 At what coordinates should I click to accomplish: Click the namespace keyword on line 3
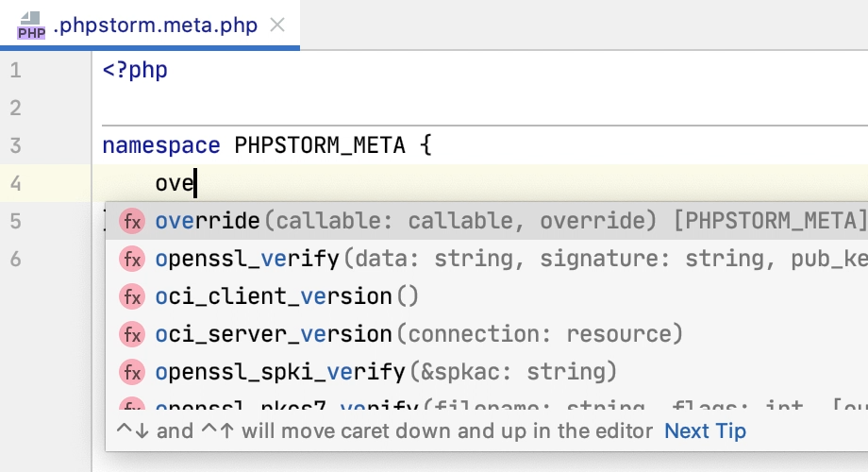coord(160,146)
